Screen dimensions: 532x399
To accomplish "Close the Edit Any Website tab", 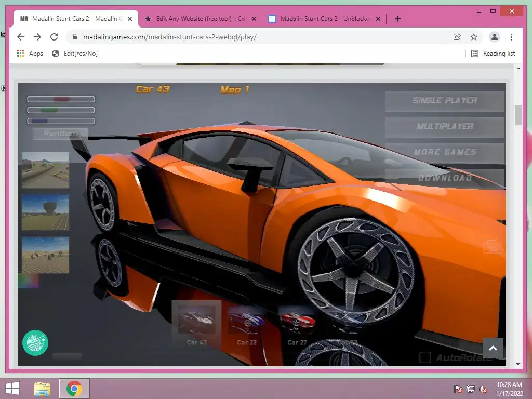I will click(254, 19).
